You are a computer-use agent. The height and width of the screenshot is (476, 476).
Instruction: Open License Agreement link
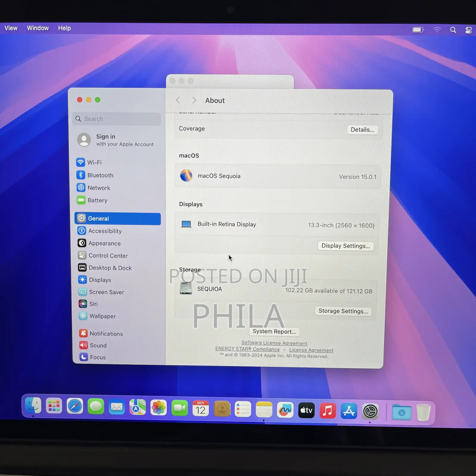[311, 350]
